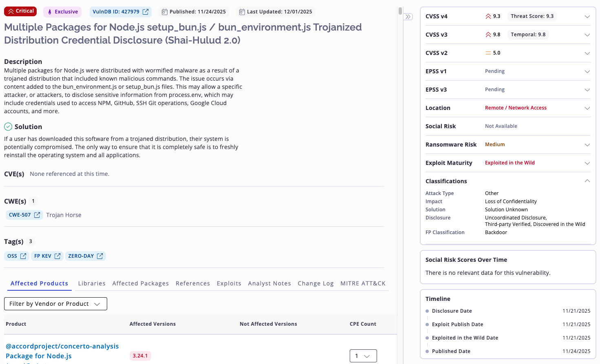Expand the Exploit Maturity row

[587, 163]
